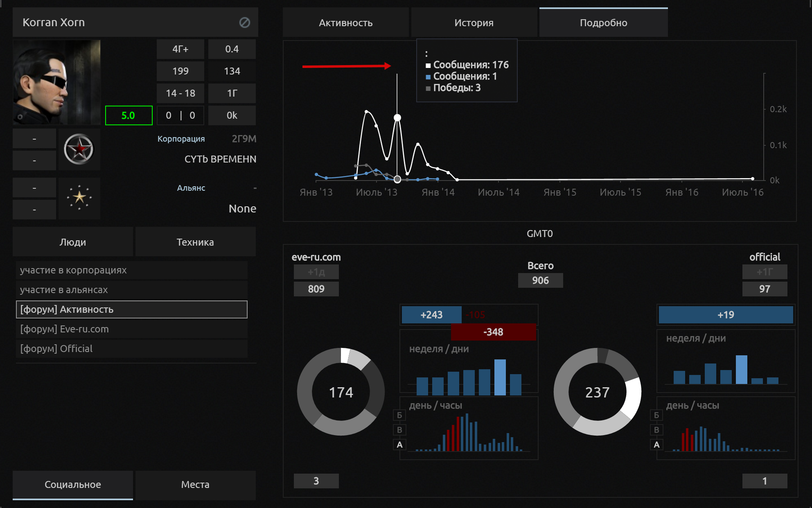Viewport: 812px width, 508px height.
Task: Select участие в альянсах list item
Action: (x=132, y=290)
